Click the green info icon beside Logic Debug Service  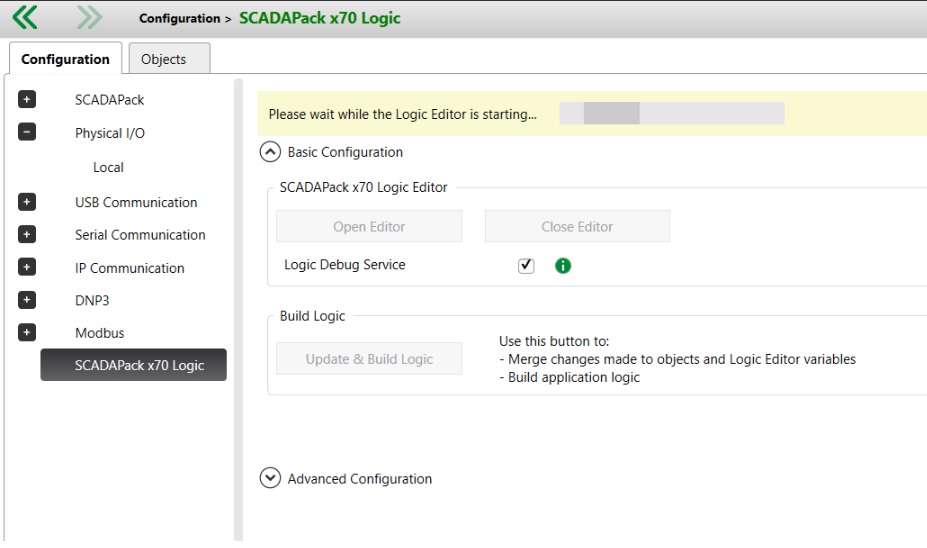pos(563,265)
